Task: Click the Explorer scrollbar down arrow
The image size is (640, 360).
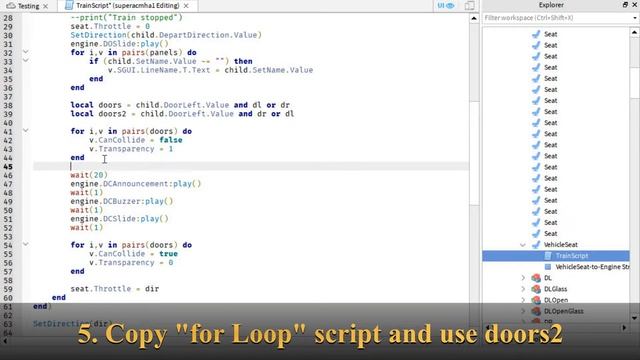Action: click(634, 318)
